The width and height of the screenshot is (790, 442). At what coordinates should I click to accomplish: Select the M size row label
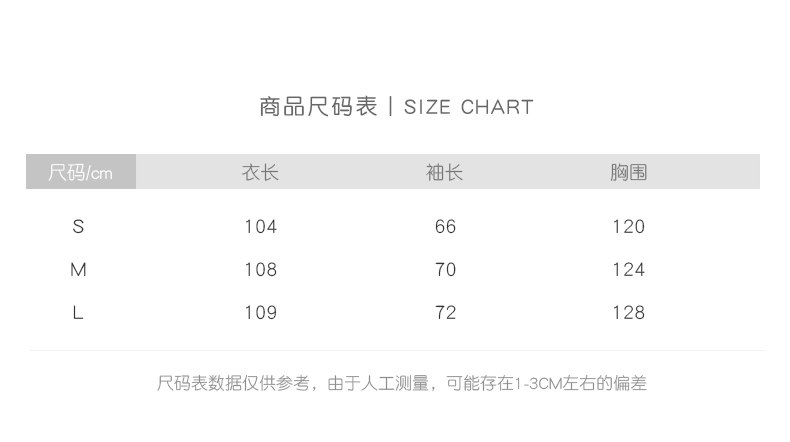pyautogui.click(x=78, y=270)
